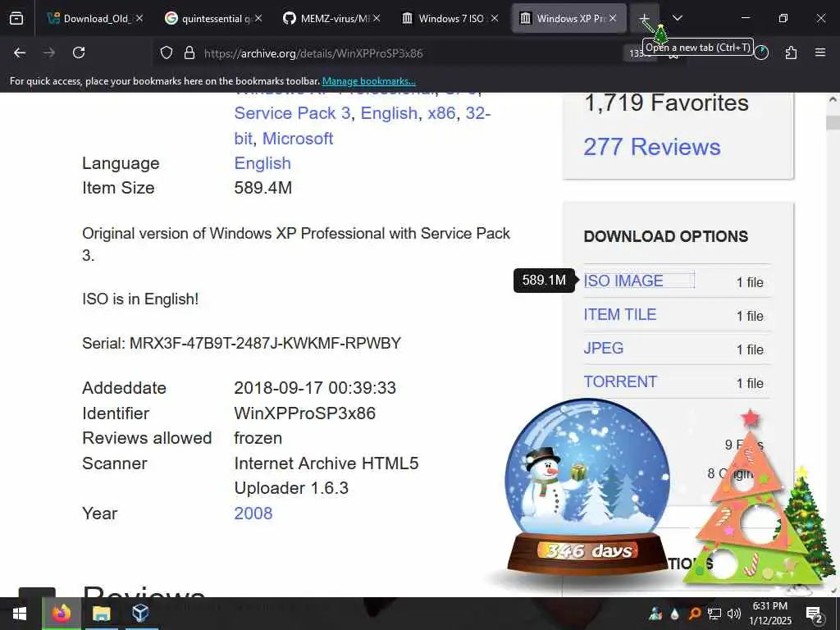
Task: Open the network status tray icon
Action: point(714,614)
